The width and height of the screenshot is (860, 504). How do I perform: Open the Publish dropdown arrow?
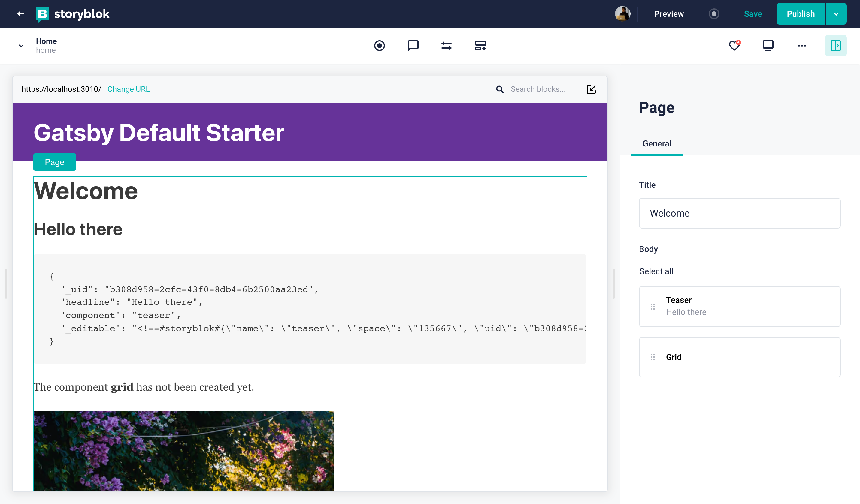836,14
